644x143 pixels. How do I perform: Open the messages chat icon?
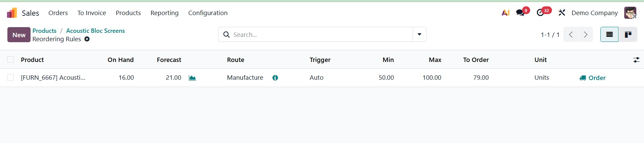point(520,13)
